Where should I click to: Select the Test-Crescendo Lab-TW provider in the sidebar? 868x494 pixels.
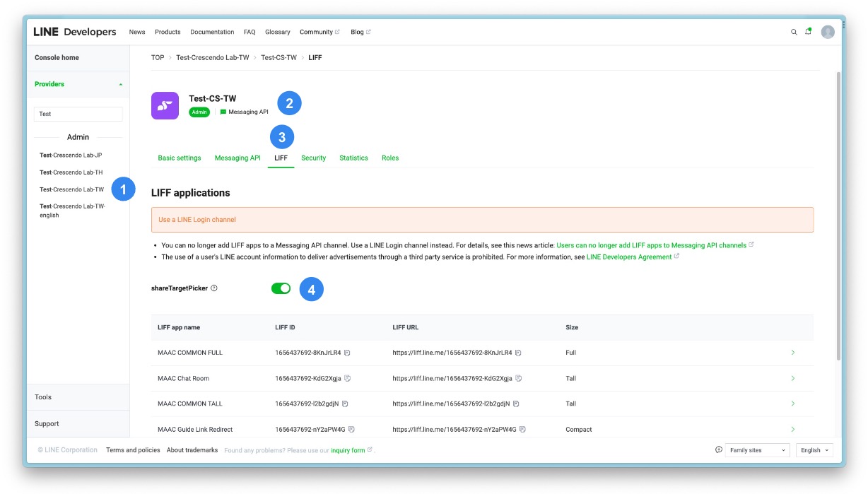[71, 189]
